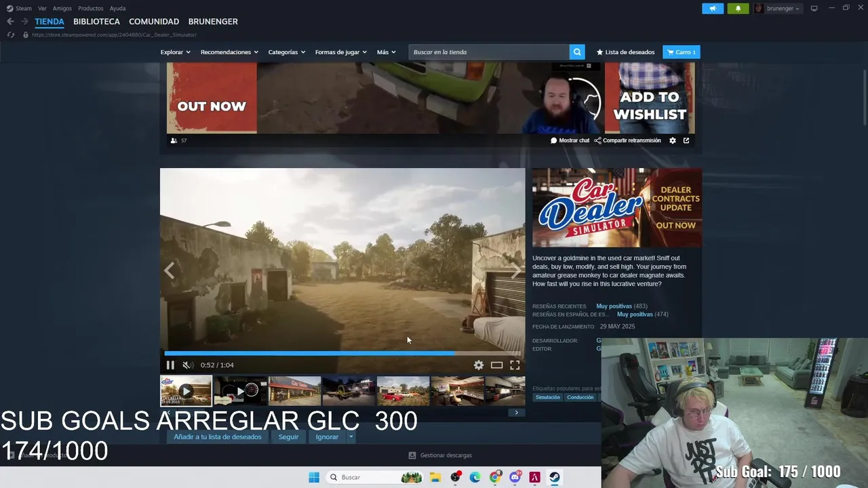Expand the Más dropdown
This screenshot has width=868, height=488.
coord(386,52)
